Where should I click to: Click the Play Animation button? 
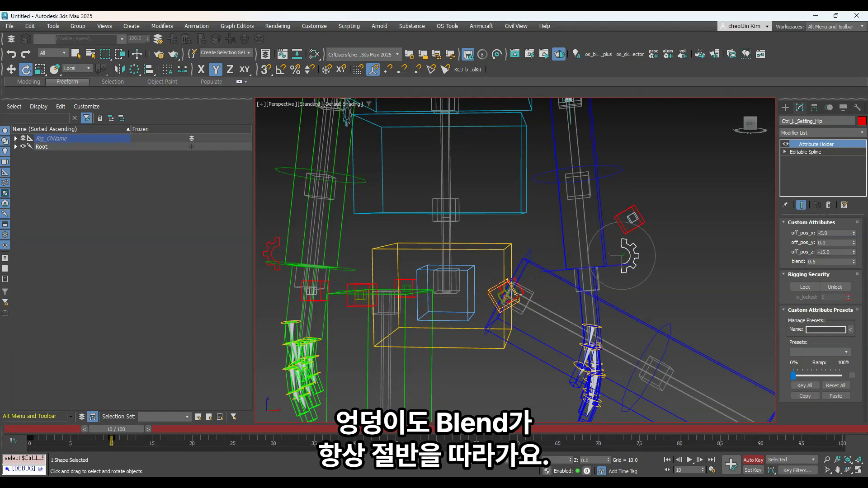689,460
